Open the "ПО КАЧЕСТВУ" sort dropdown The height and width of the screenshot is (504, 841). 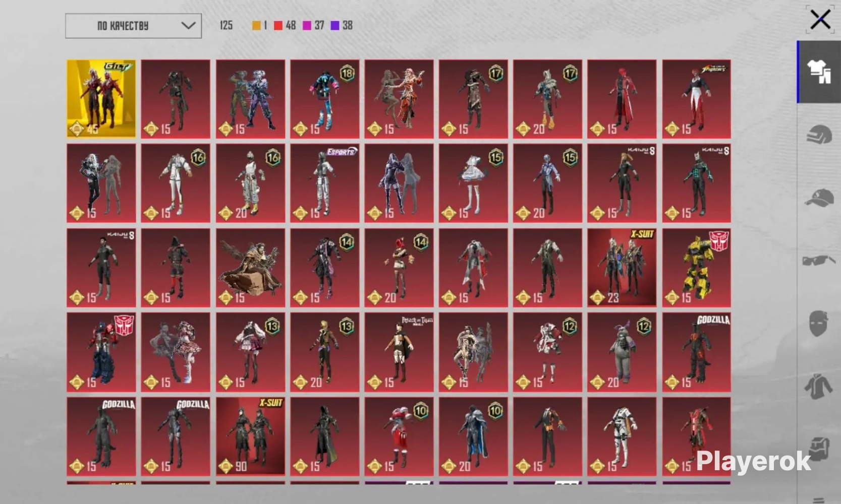133,26
